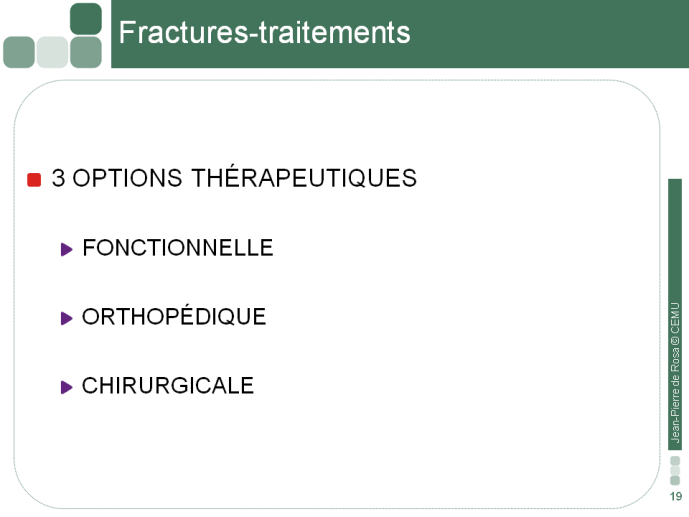Click the pale middle logo square
The image size is (689, 517).
click(x=52, y=52)
